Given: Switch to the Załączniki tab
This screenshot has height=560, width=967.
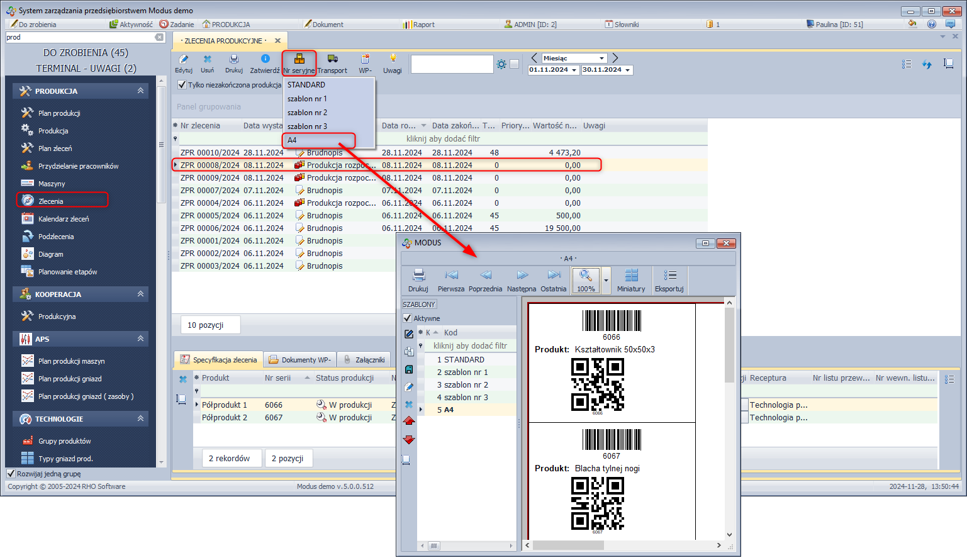Looking at the screenshot, I should 364,360.
